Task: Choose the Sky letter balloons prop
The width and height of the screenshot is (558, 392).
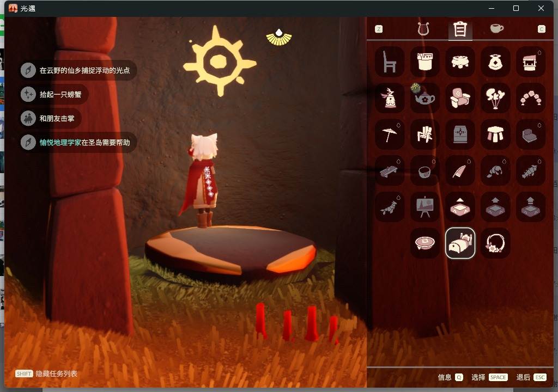Action: click(495, 98)
